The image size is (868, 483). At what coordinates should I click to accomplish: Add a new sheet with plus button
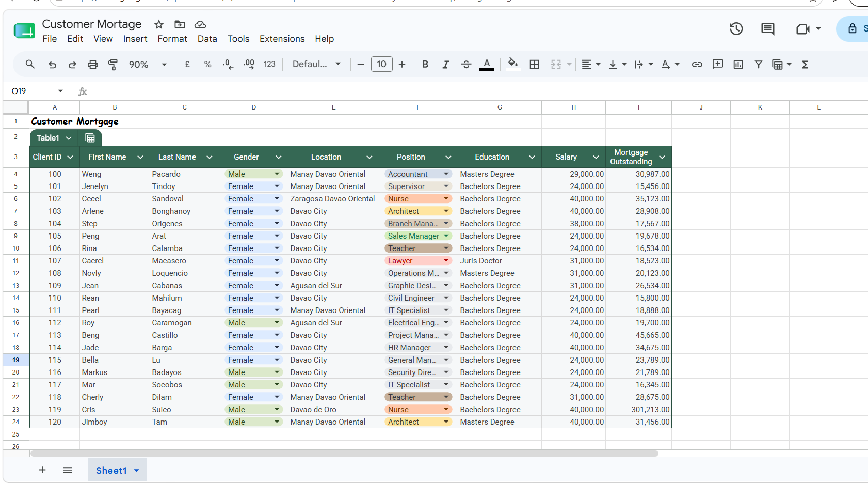click(42, 470)
